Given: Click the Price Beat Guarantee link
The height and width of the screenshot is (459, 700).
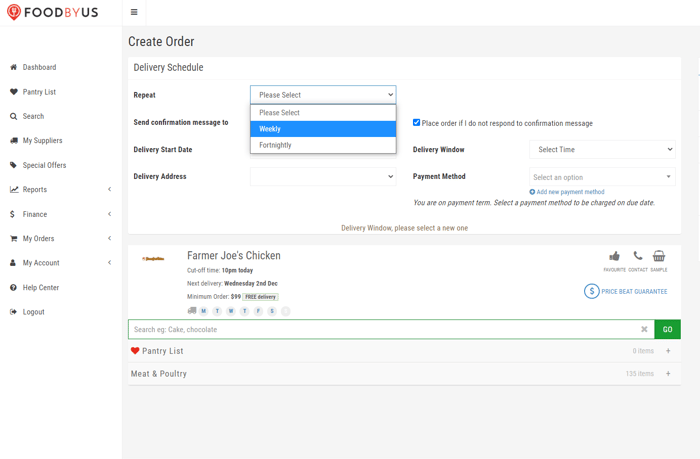Looking at the screenshot, I should [x=634, y=291].
